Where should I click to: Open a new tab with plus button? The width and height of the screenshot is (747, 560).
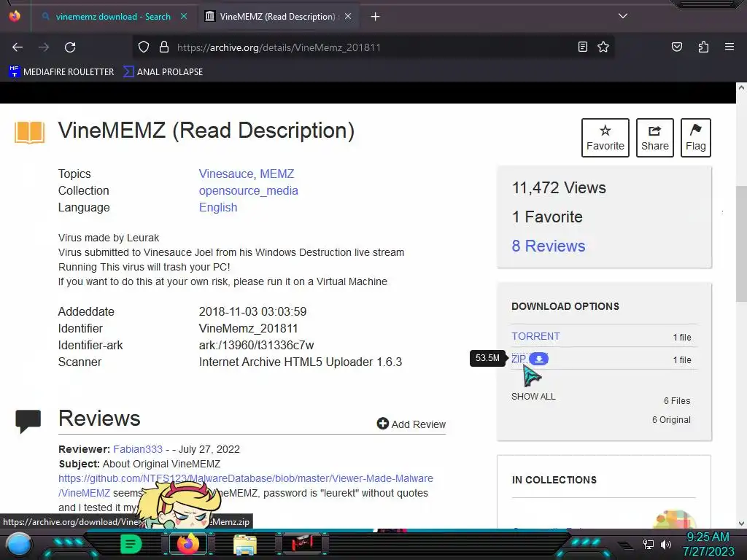[376, 17]
